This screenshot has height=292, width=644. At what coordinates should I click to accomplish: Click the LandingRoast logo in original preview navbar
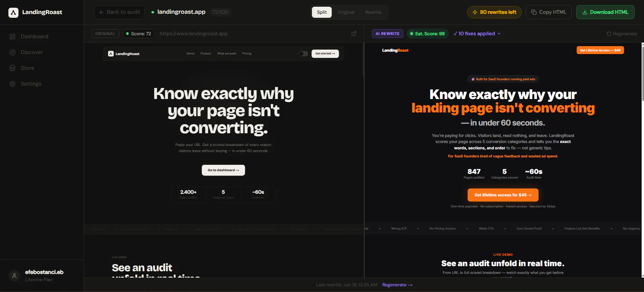click(x=124, y=54)
